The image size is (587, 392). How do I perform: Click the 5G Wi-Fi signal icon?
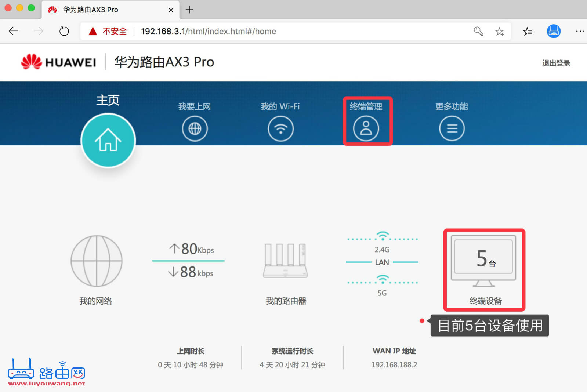tap(383, 279)
